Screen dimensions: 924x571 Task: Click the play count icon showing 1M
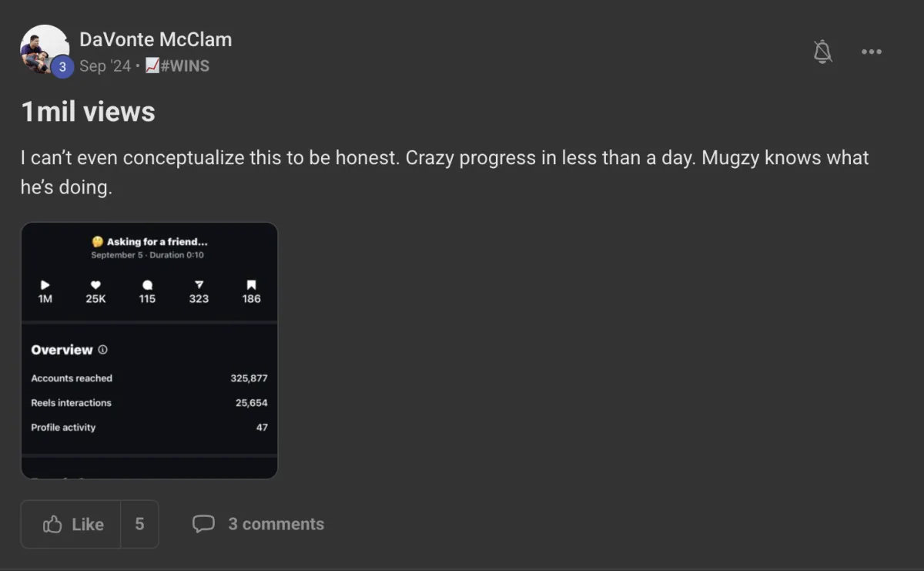tap(45, 285)
